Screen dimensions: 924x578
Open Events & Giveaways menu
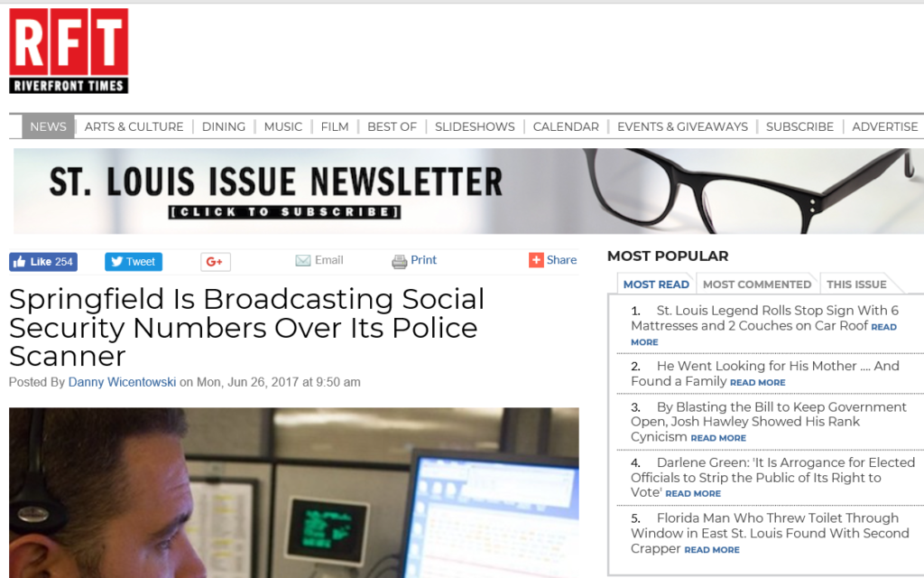click(682, 126)
